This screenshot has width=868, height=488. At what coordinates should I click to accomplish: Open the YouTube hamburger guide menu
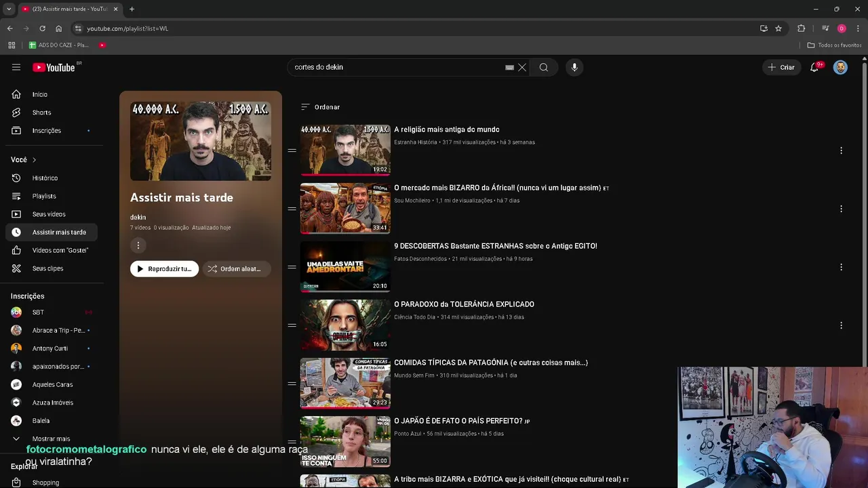click(16, 67)
